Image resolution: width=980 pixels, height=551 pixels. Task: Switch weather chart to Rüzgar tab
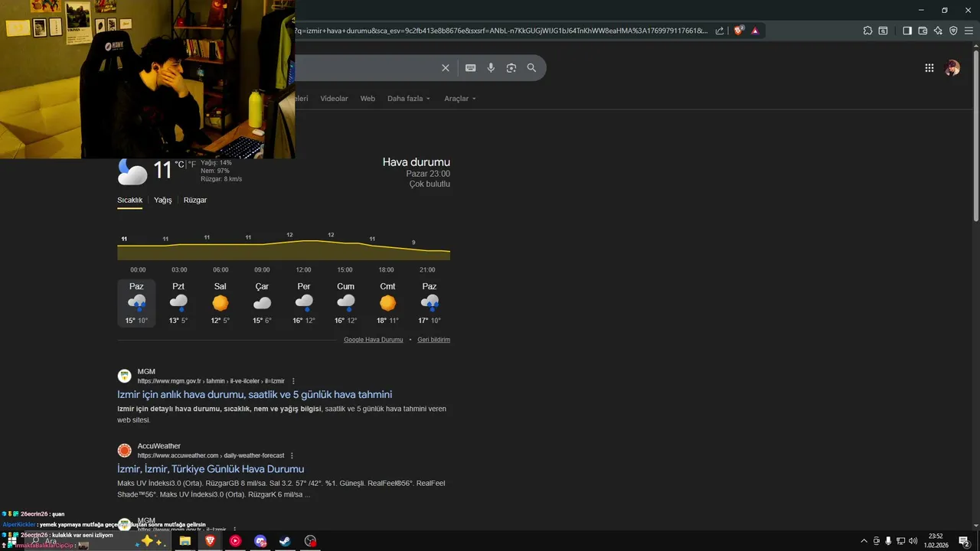pyautogui.click(x=195, y=201)
